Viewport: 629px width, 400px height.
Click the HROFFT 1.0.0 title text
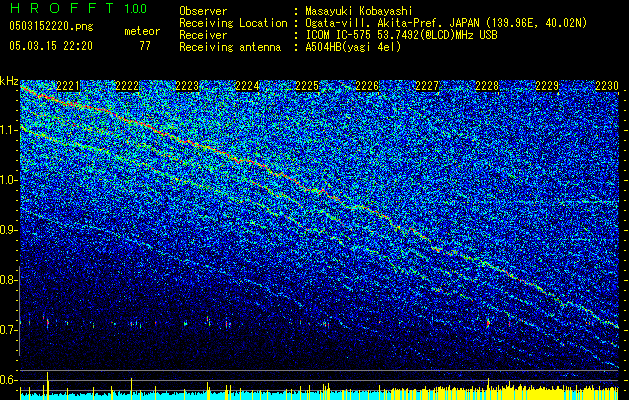[78, 8]
